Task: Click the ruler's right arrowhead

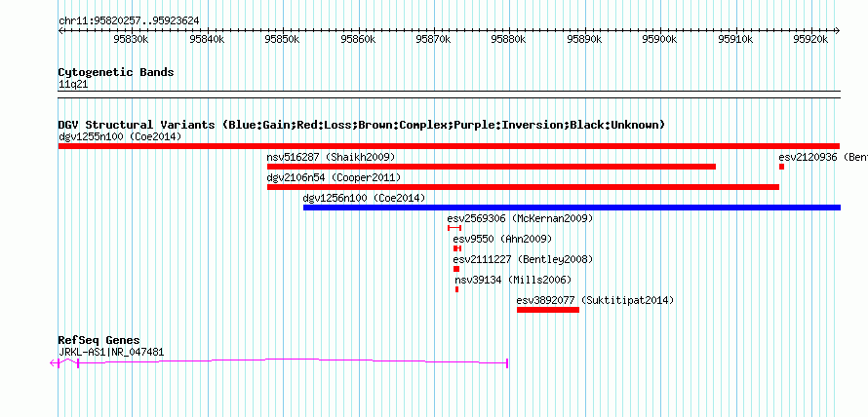Action: click(x=838, y=30)
